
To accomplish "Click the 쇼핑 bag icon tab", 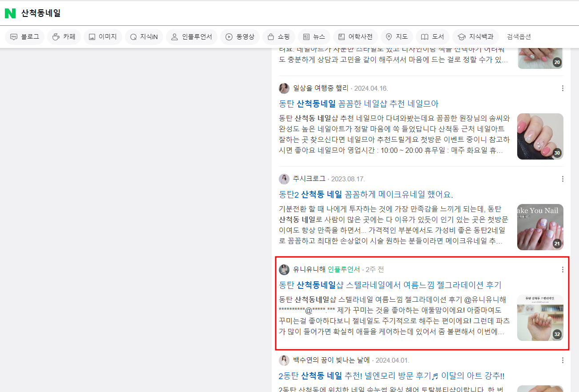I will [x=279, y=37].
